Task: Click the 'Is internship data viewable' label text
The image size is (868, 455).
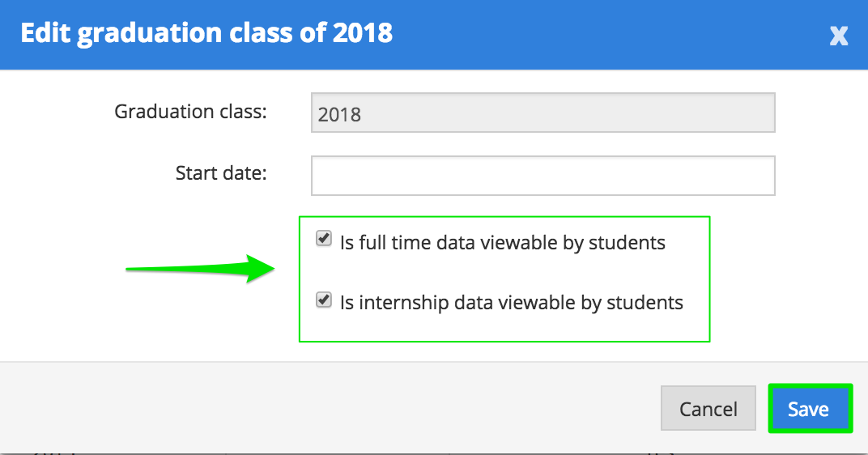Action: tap(511, 303)
